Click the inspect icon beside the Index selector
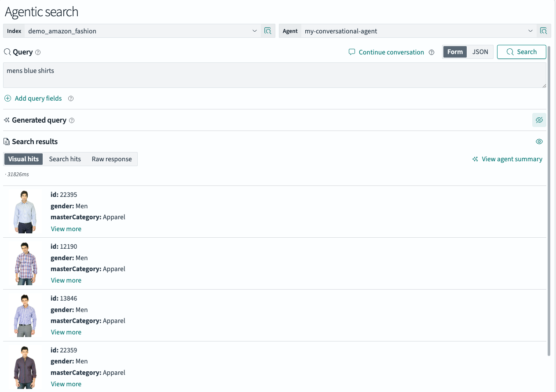Screen dimensions: 556x392 [x=268, y=31]
